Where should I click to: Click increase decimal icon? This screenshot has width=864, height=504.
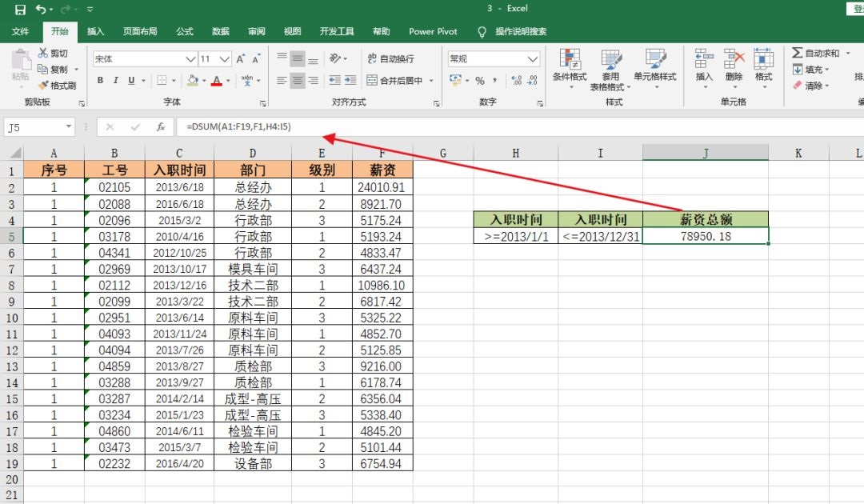[516, 81]
